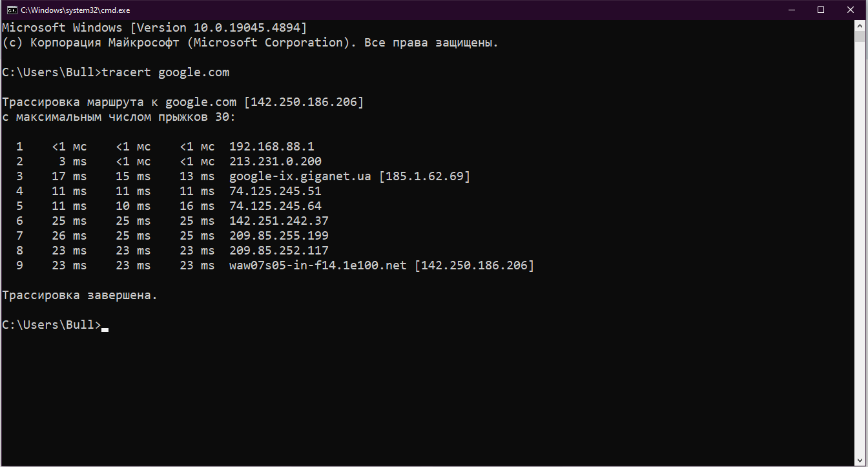Select hop 1 address 192.168.88.1
Viewport: 868px width, 467px height.
(x=271, y=146)
